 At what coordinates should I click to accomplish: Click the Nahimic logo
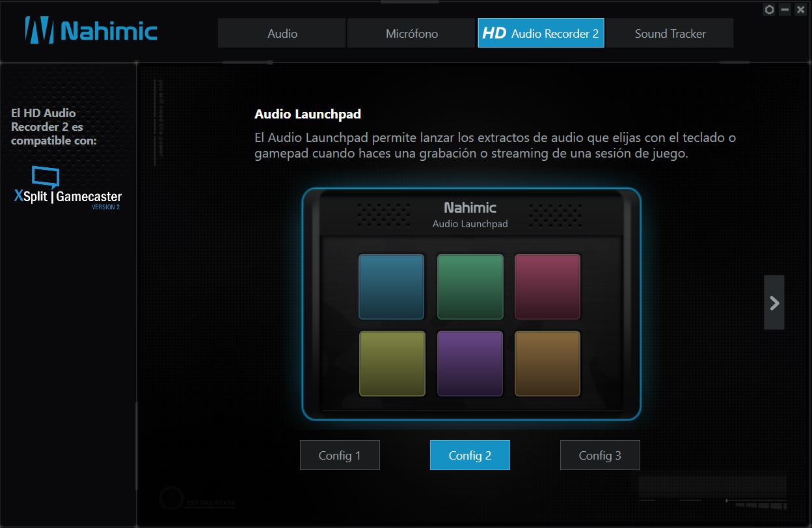pos(92,31)
